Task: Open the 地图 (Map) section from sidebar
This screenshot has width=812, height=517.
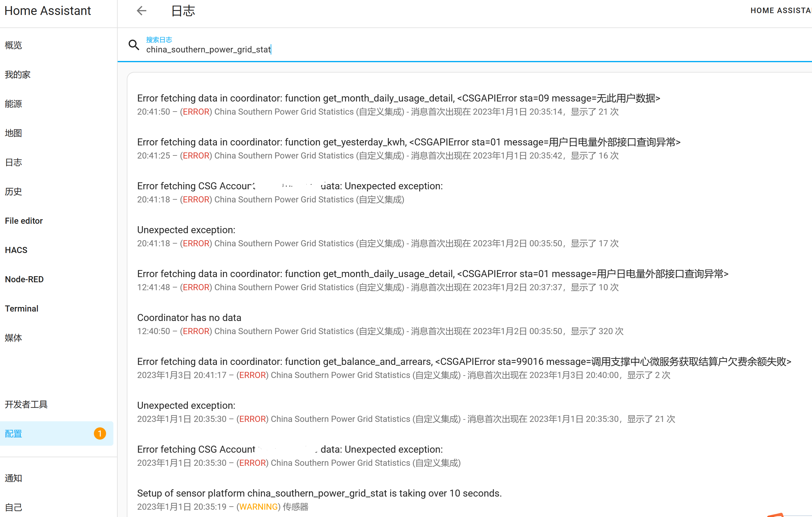Action: point(13,133)
